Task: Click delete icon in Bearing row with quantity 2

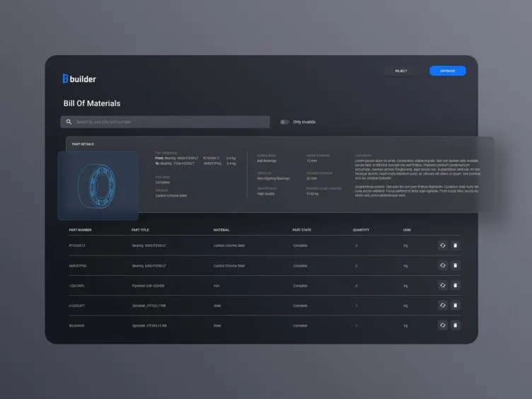Action: 456,265
